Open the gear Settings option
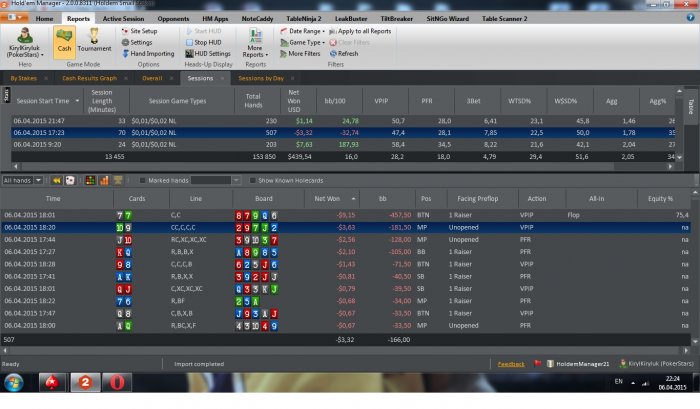700x409 pixels. click(137, 42)
